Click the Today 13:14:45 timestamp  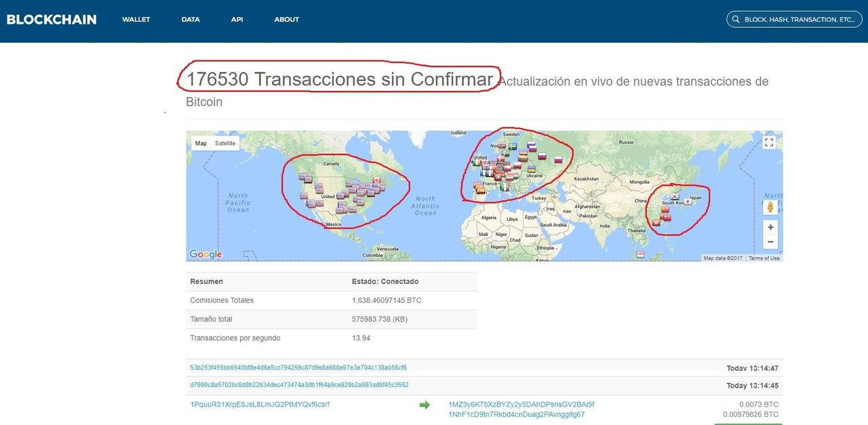coord(752,385)
